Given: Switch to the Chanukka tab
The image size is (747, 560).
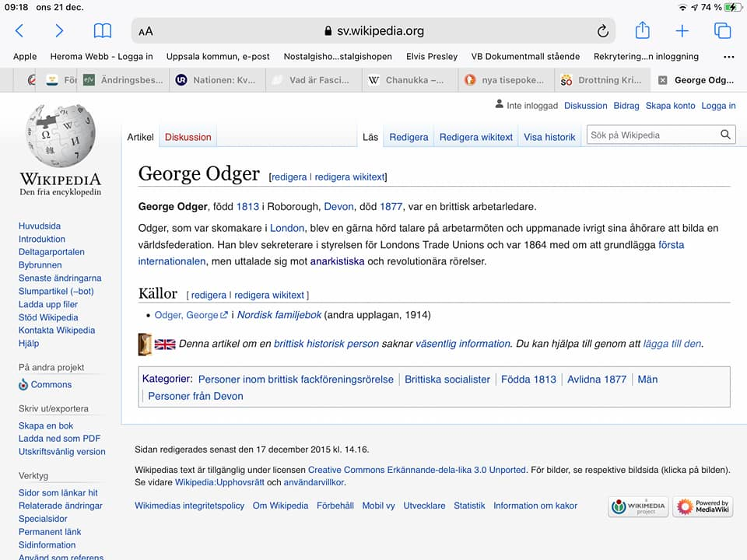Looking at the screenshot, I should pyautogui.click(x=405, y=80).
